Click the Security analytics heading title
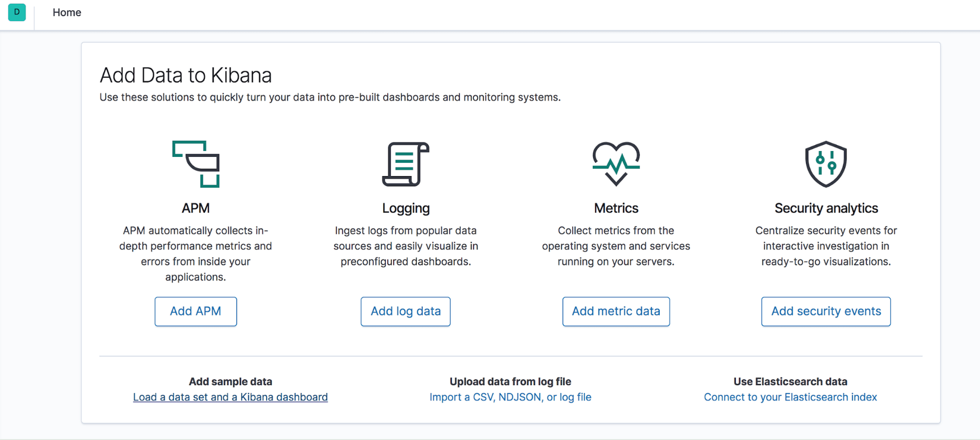980x440 pixels. click(826, 208)
